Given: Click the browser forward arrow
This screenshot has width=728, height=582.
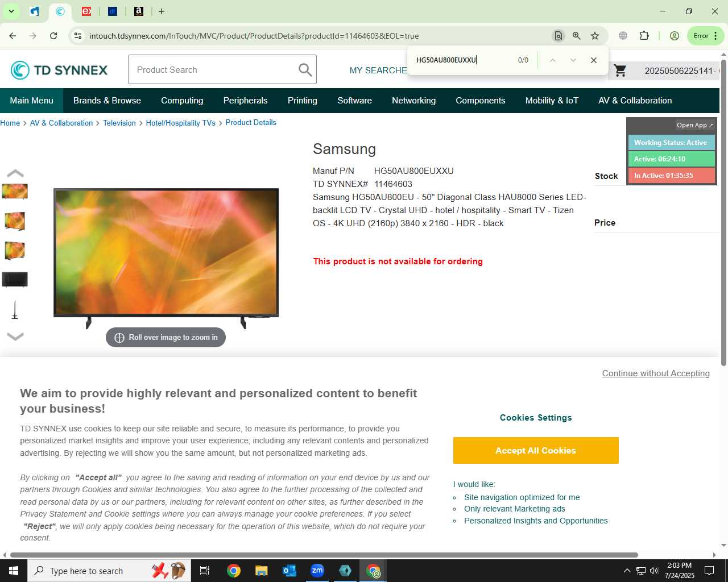Looking at the screenshot, I should click(x=33, y=36).
